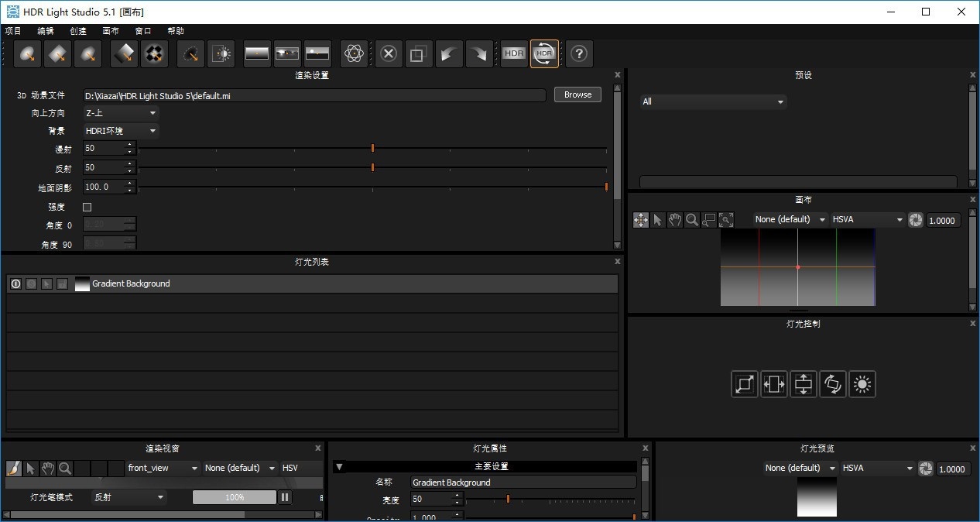This screenshot has height=522, width=980.
Task: Click the Browse button
Action: (x=577, y=94)
